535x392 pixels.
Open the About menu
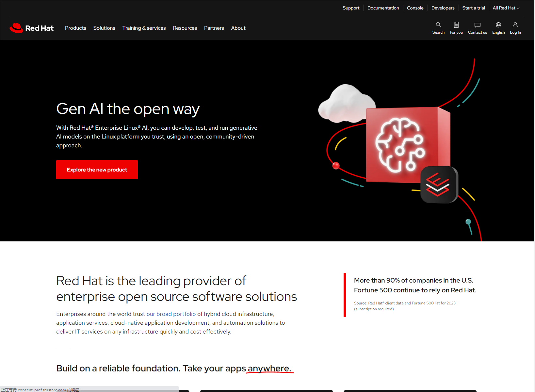click(x=238, y=28)
